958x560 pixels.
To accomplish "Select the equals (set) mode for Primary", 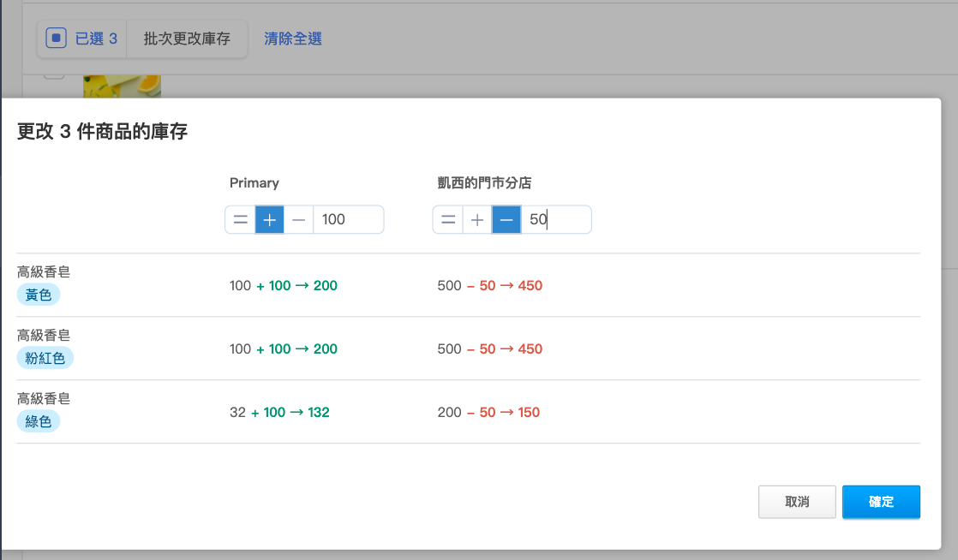I will coord(240,220).
